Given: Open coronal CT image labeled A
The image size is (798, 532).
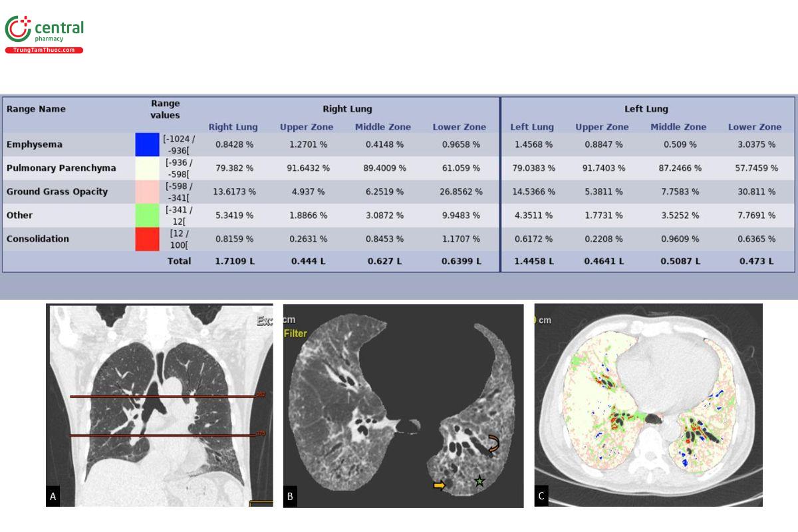Looking at the screenshot, I should pos(160,405).
